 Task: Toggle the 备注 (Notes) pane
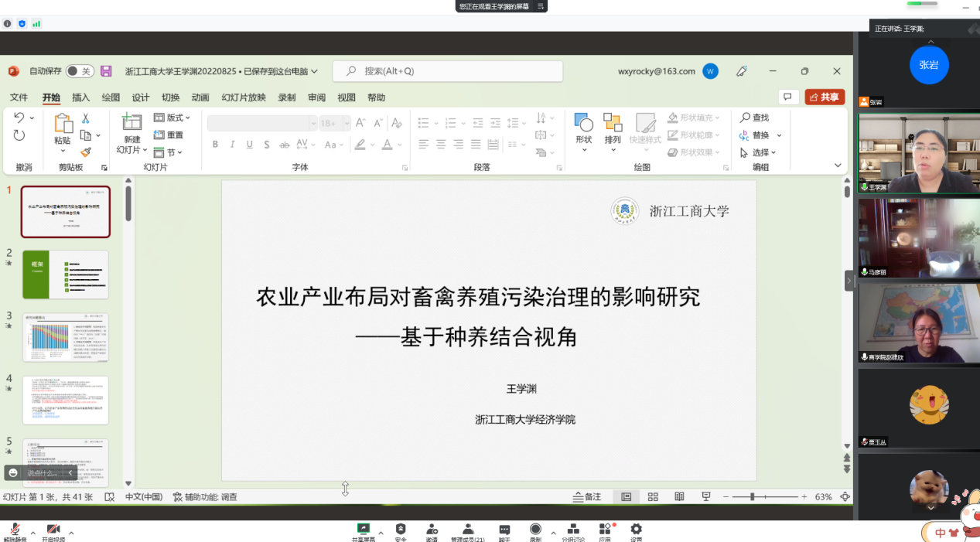pyautogui.click(x=587, y=497)
